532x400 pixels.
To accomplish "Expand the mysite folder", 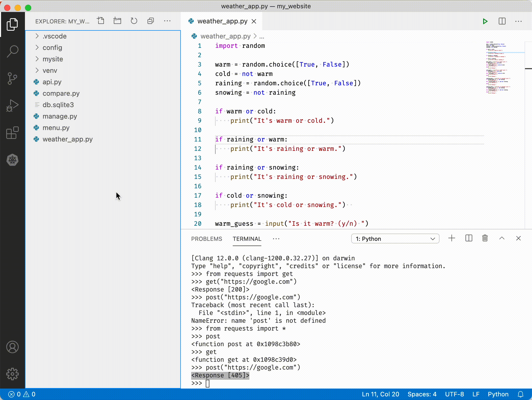I will coord(53,59).
